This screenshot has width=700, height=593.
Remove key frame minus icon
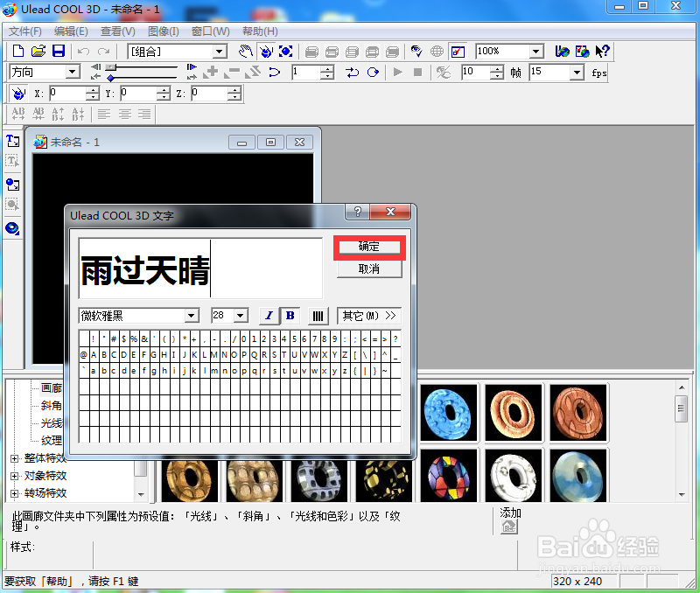(232, 72)
